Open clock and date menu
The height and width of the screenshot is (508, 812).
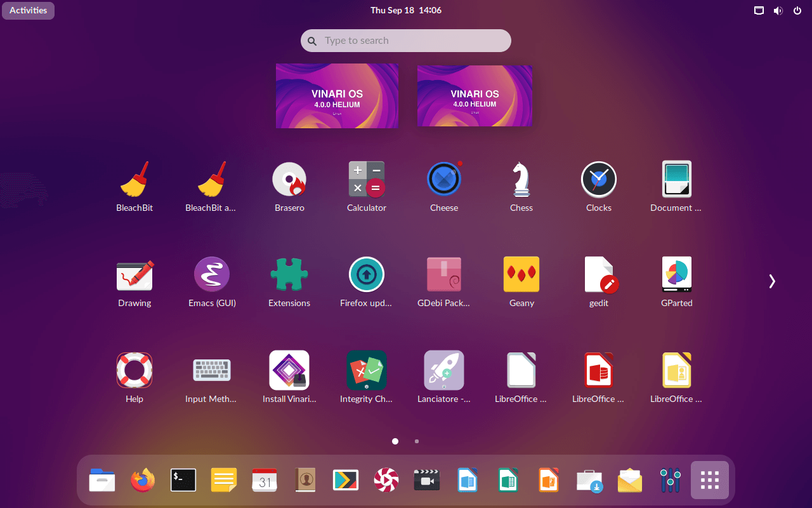coord(406,10)
